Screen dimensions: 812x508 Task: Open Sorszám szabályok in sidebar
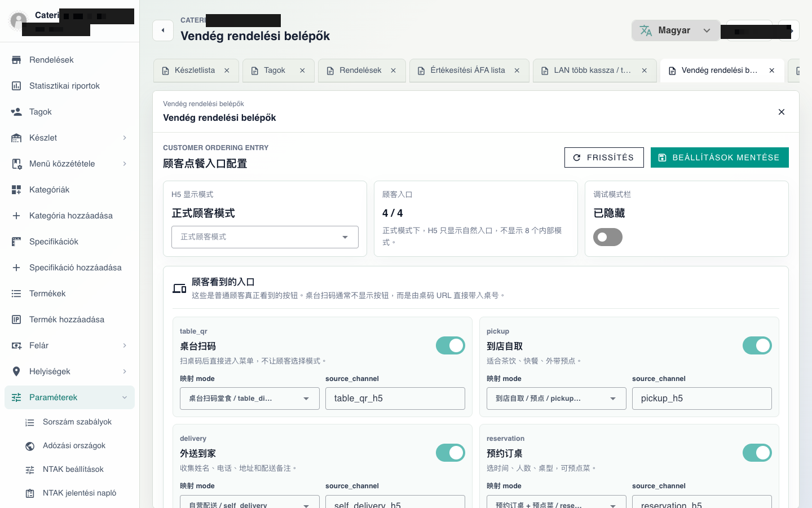(77, 422)
